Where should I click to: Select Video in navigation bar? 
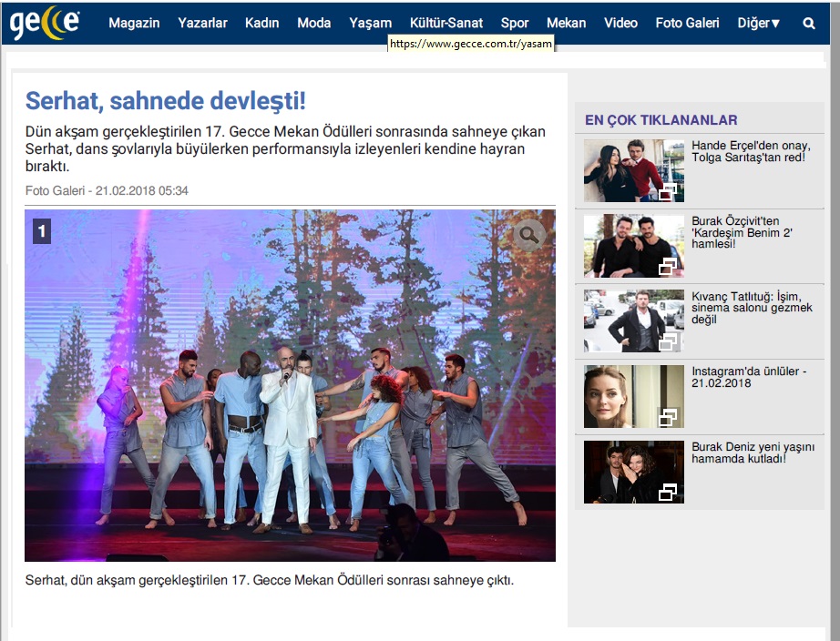click(621, 23)
